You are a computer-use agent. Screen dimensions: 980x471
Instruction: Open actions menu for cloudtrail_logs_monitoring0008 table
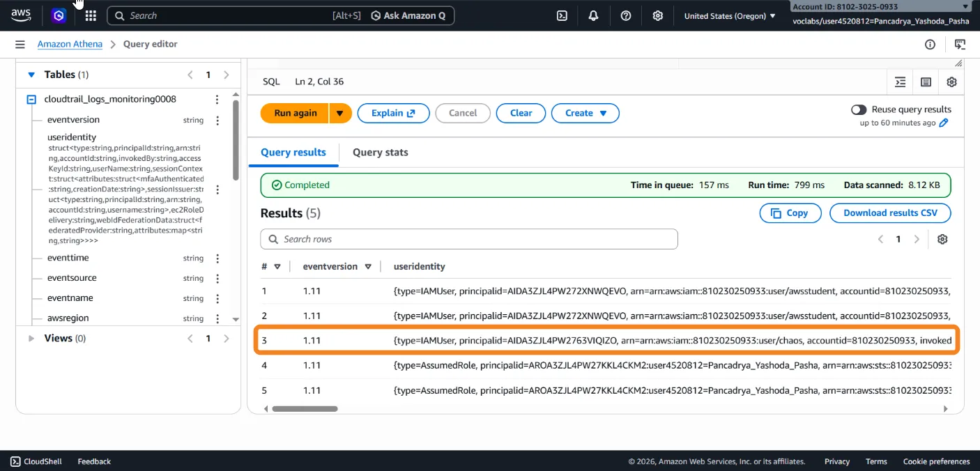217,99
